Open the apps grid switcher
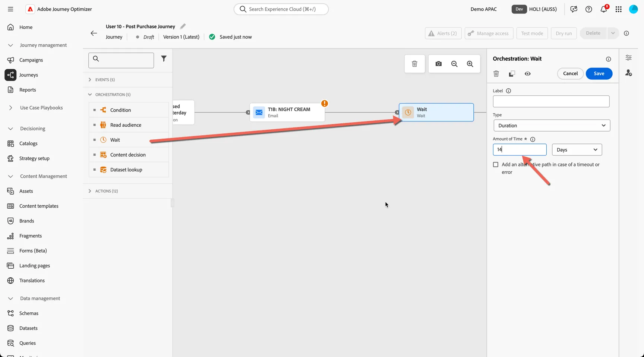 [x=619, y=9]
